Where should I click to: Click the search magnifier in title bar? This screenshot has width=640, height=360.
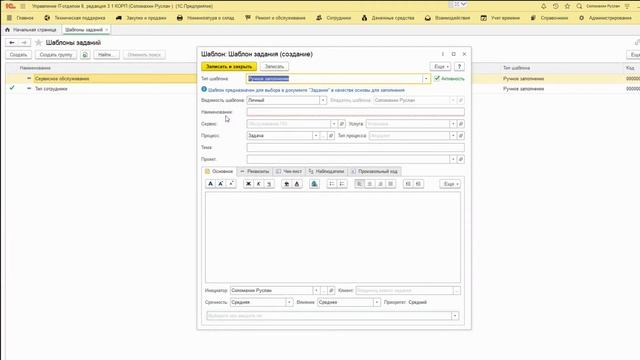pos(579,6)
